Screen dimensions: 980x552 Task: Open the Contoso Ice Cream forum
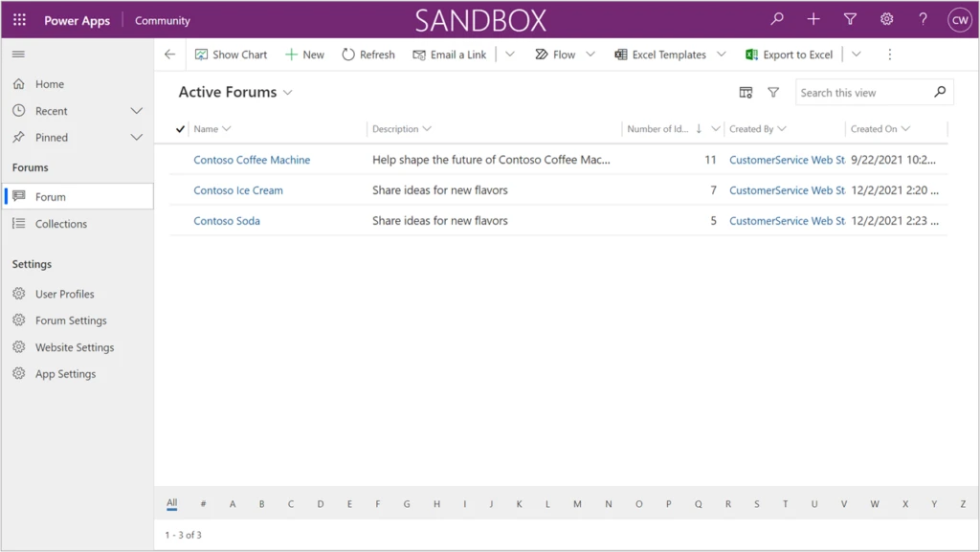[237, 190]
